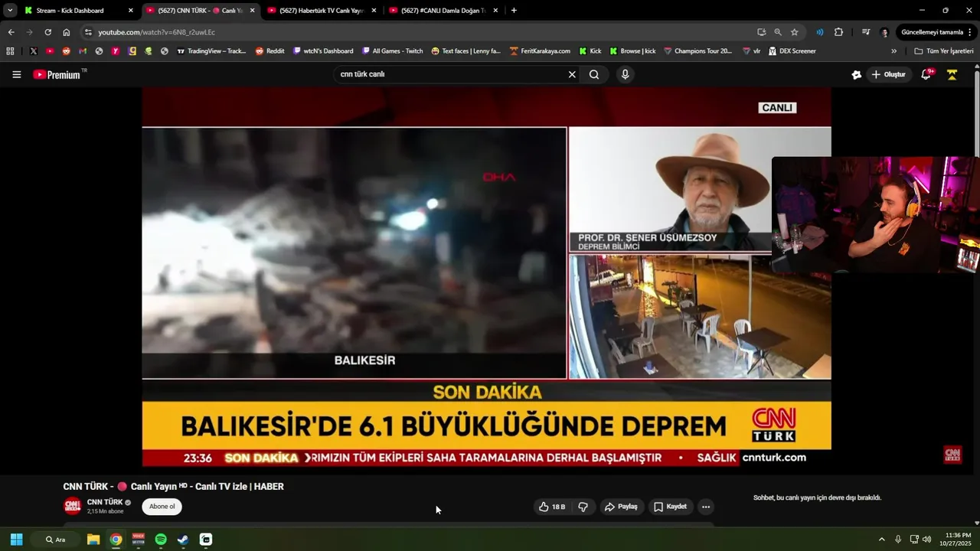Open File Explorer from taskbar
The image size is (980, 551).
93,540
